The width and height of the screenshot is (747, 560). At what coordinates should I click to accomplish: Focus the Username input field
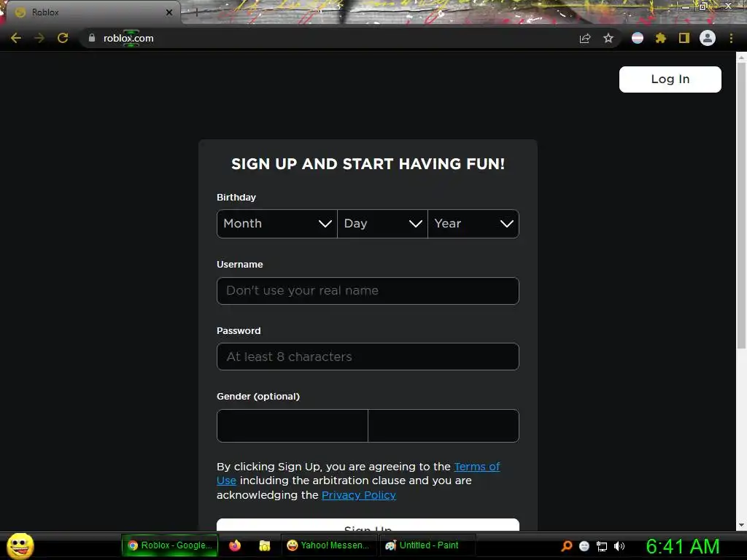368,291
